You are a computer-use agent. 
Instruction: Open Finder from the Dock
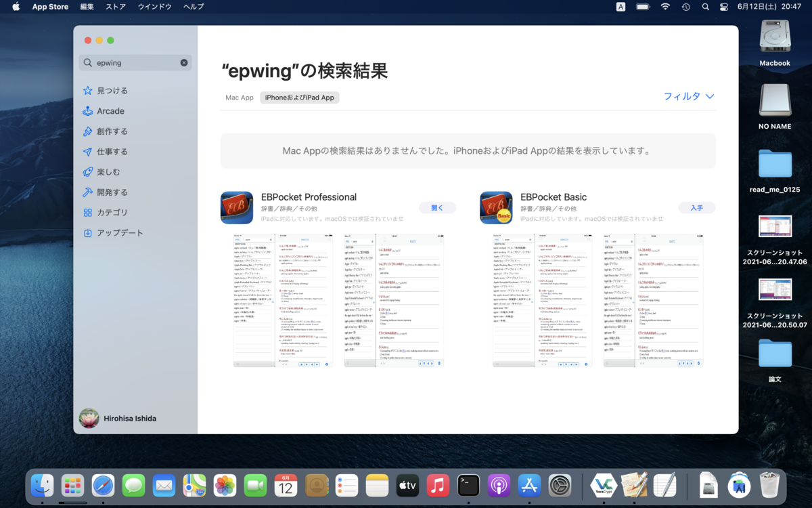(x=42, y=485)
